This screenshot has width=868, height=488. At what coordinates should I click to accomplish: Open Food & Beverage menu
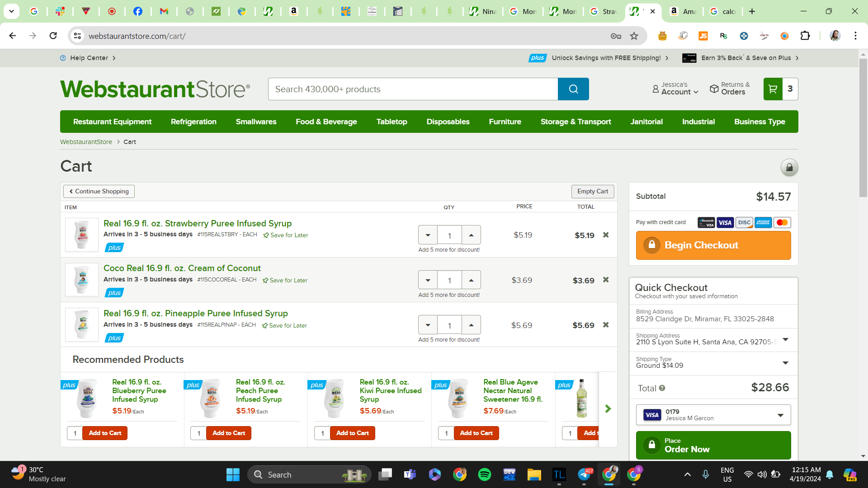coord(326,122)
